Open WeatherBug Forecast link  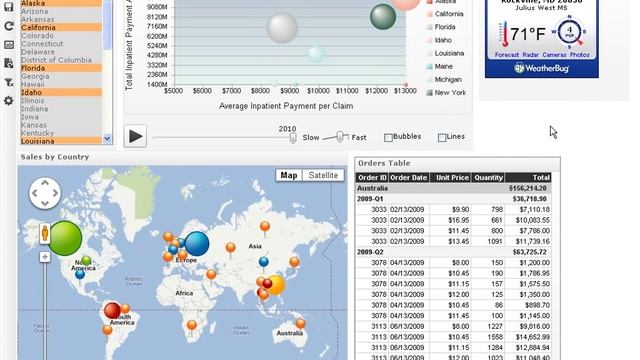point(507,55)
